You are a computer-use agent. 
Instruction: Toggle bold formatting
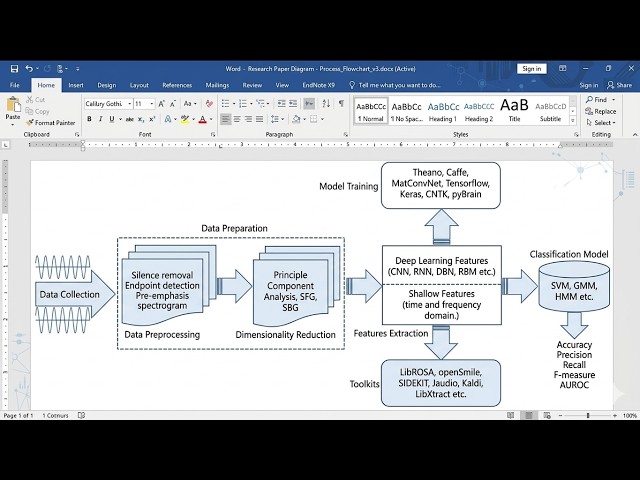pos(89,119)
